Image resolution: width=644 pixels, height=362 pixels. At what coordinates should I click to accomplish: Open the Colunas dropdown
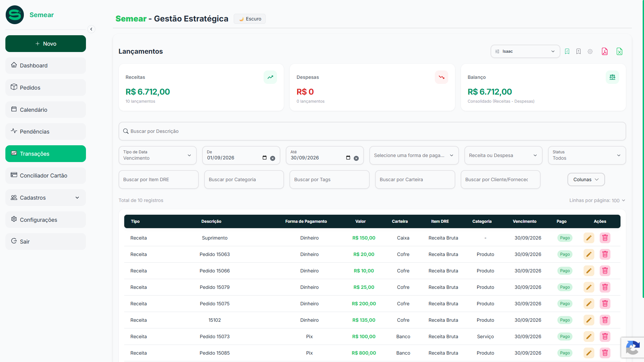586,179
